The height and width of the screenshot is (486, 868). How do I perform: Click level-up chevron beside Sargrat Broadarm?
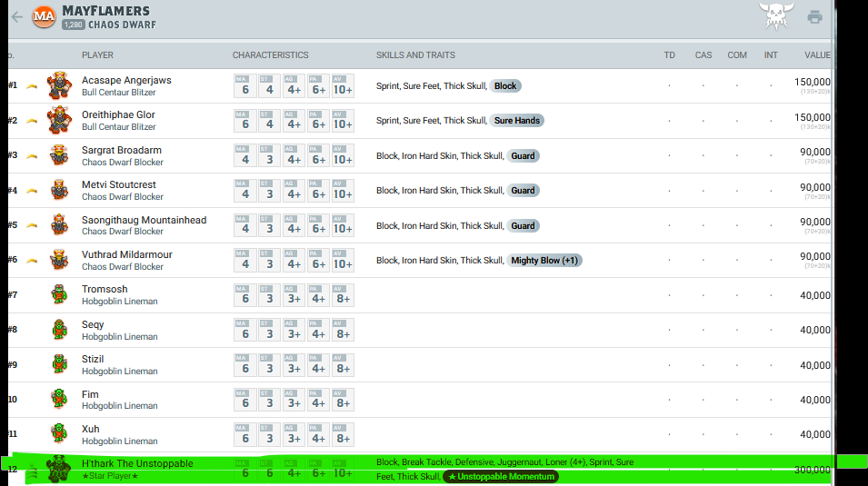pyautogui.click(x=33, y=156)
